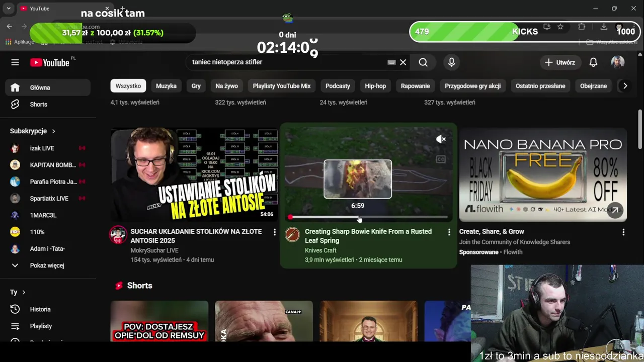Image resolution: width=644 pixels, height=362 pixels.
Task: Click the Główna home icon in sidebar
Action: point(15,87)
